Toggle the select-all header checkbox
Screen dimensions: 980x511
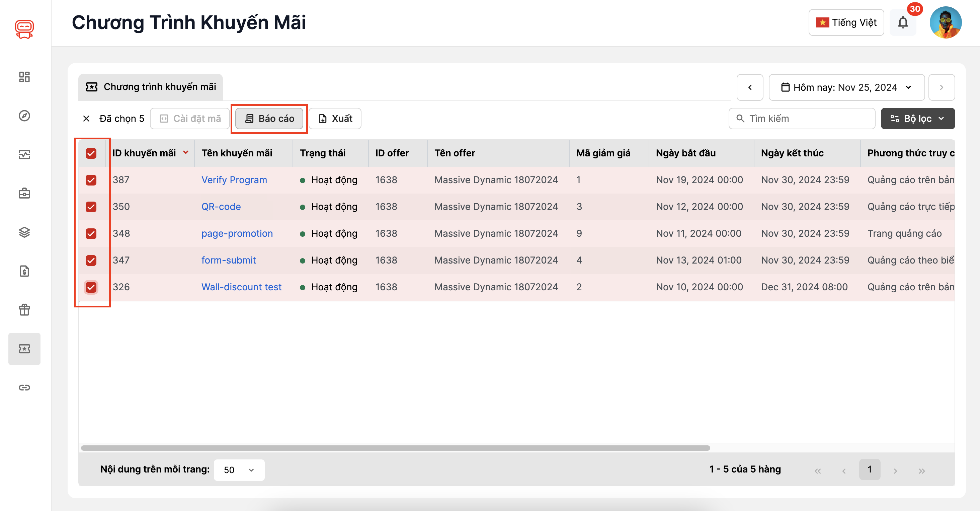coord(91,153)
